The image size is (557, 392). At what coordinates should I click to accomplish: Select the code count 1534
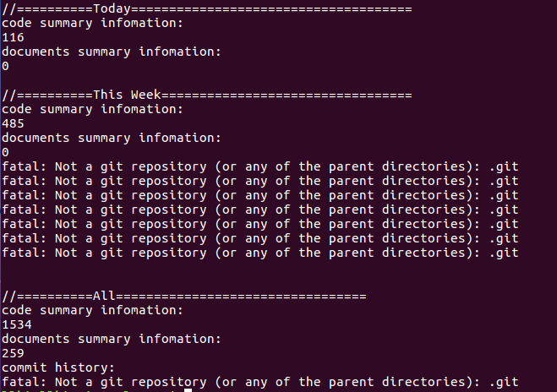tap(16, 324)
